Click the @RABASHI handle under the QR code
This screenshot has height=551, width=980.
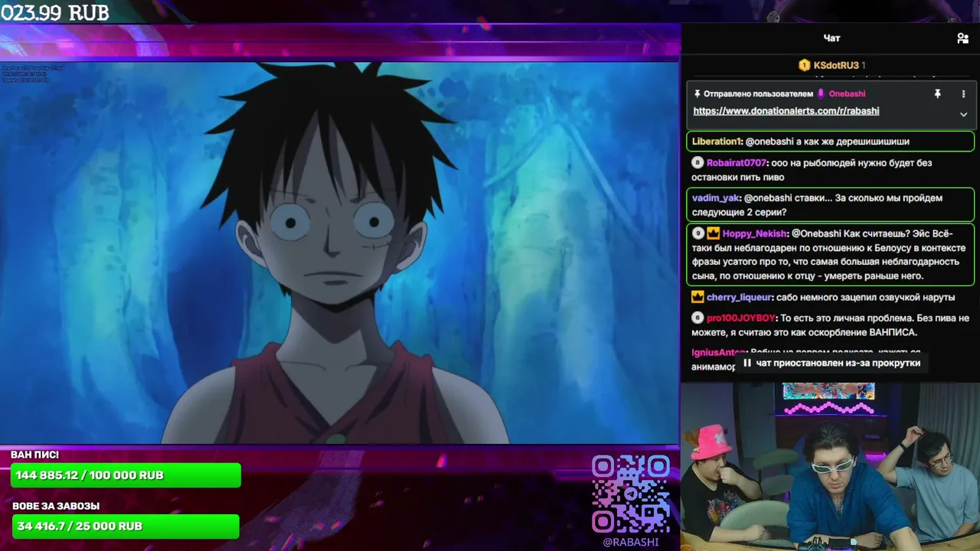631,542
